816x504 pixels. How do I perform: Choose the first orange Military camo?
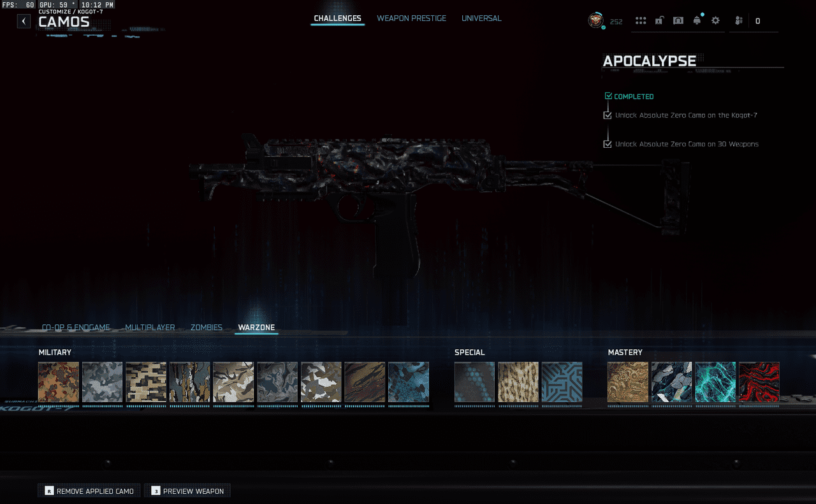pyautogui.click(x=59, y=382)
